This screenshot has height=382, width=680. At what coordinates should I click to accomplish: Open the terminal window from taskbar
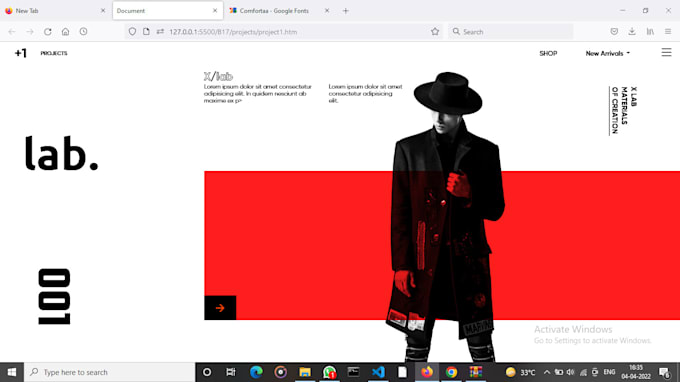click(353, 372)
